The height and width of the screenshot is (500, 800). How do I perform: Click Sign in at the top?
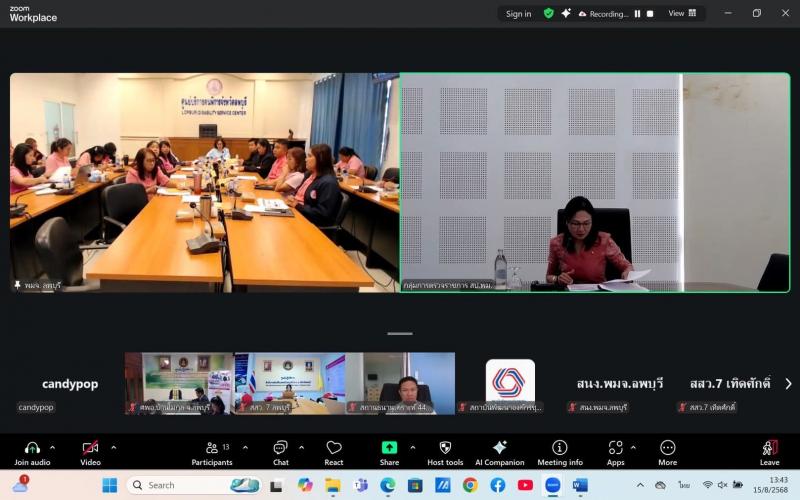518,14
